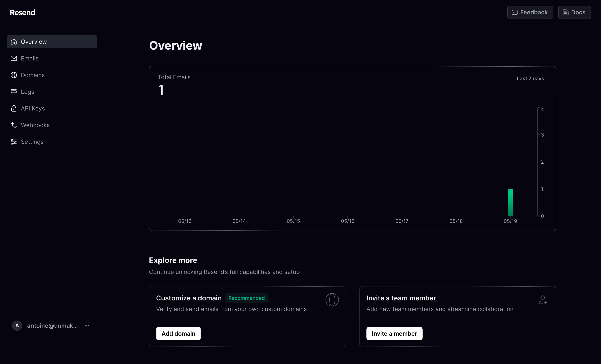This screenshot has width=601, height=364.
Task: Open the Emails section label
Action: (x=29, y=58)
